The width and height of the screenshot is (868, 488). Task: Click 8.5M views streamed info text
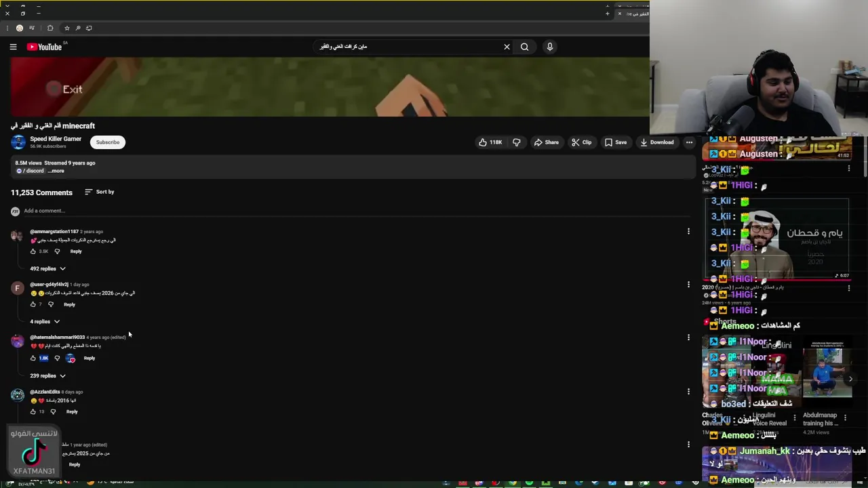point(55,163)
